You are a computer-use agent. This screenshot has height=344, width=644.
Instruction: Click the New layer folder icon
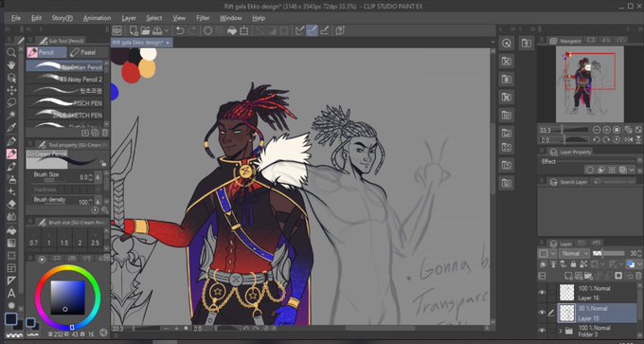(588, 276)
